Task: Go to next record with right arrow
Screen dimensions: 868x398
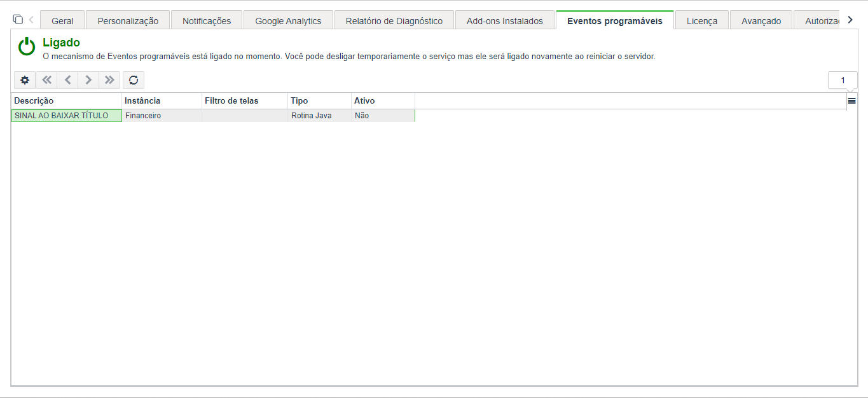Action: [x=88, y=80]
